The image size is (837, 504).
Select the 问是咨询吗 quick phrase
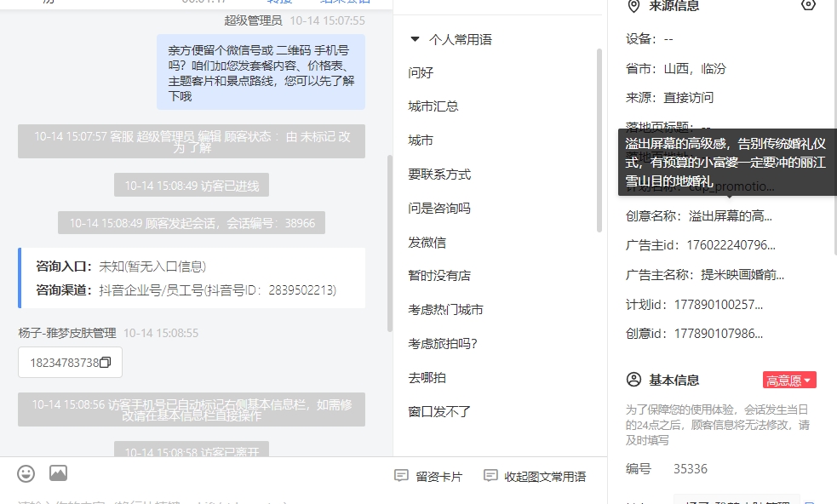click(x=439, y=209)
